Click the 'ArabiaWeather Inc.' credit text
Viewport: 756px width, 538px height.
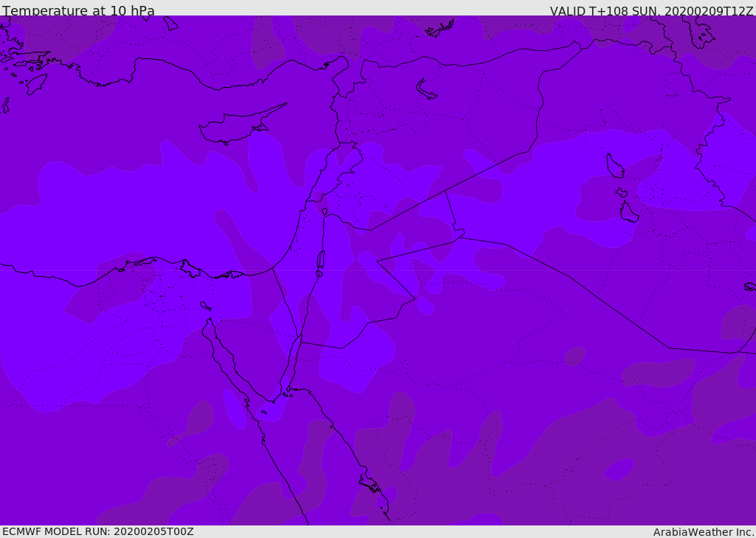coord(704,532)
